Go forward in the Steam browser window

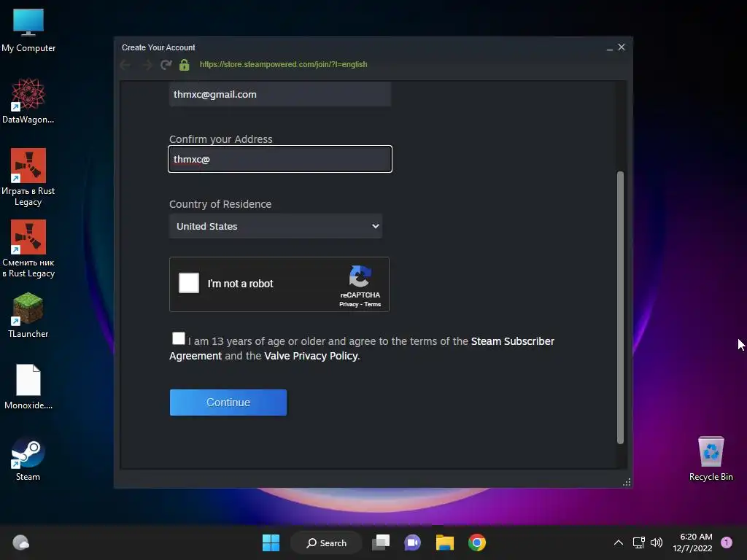pos(147,65)
